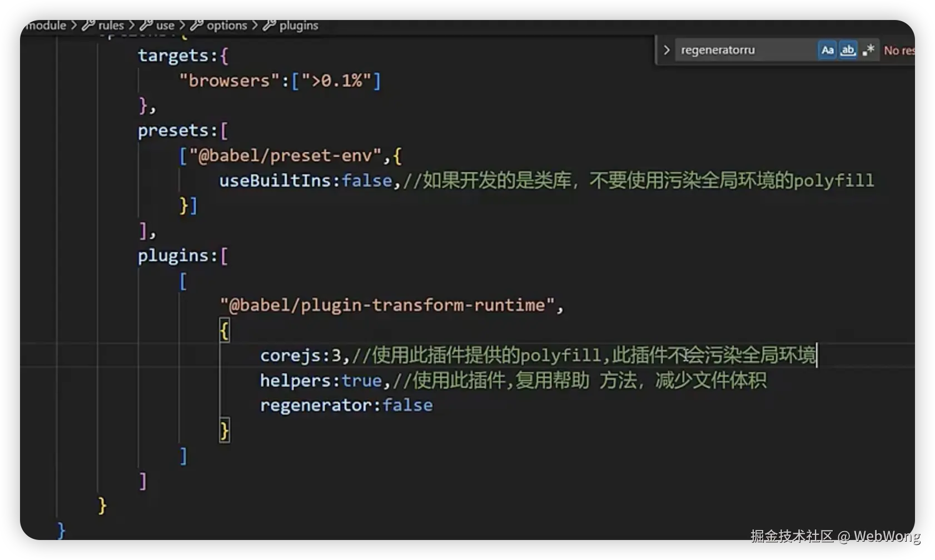935x560 pixels.
Task: Click the comment after helpers:true
Action: point(579,381)
